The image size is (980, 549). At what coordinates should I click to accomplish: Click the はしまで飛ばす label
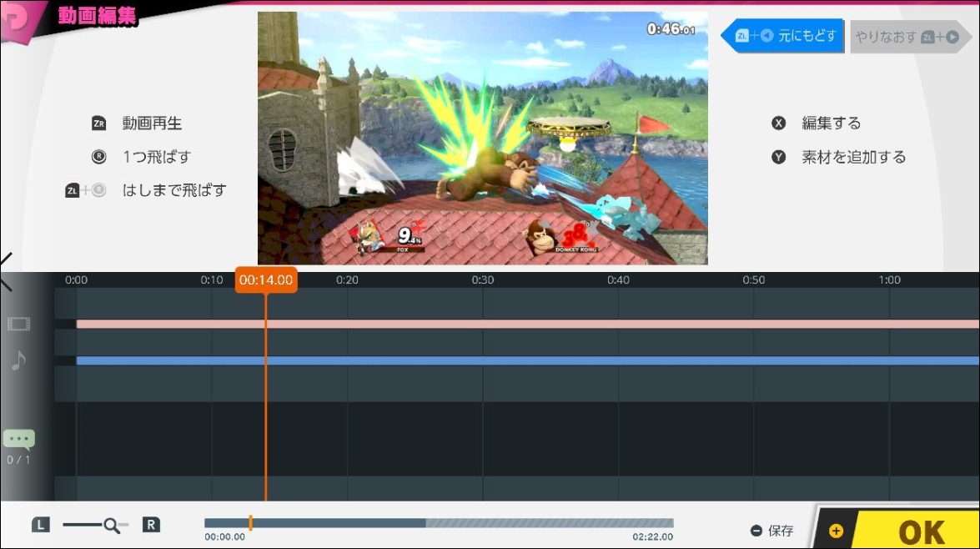pyautogui.click(x=174, y=190)
